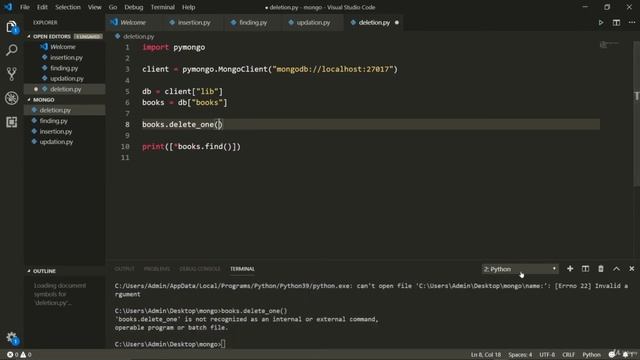This screenshot has width=640, height=360.
Task: Open the File menu
Action: click(x=24, y=7)
